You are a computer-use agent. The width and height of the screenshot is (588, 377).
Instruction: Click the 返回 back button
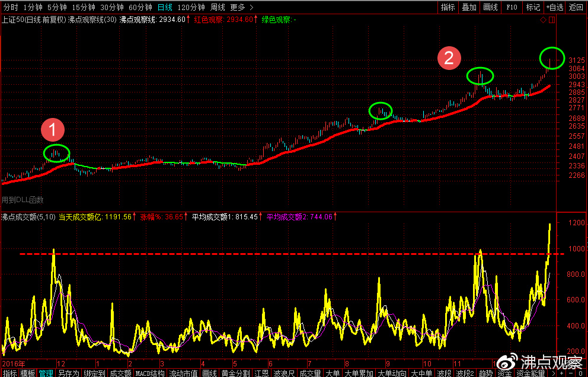click(x=576, y=7)
